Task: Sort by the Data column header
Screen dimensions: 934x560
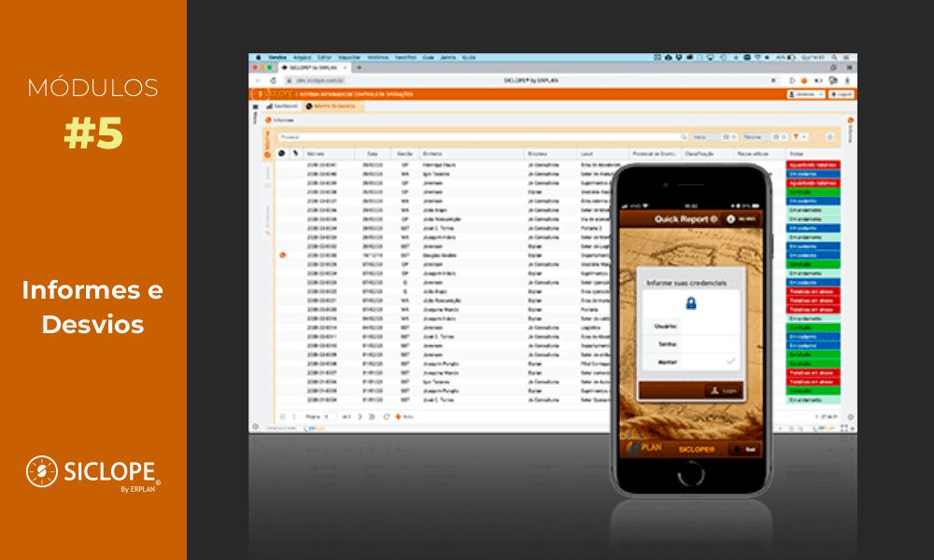Action: 373,154
